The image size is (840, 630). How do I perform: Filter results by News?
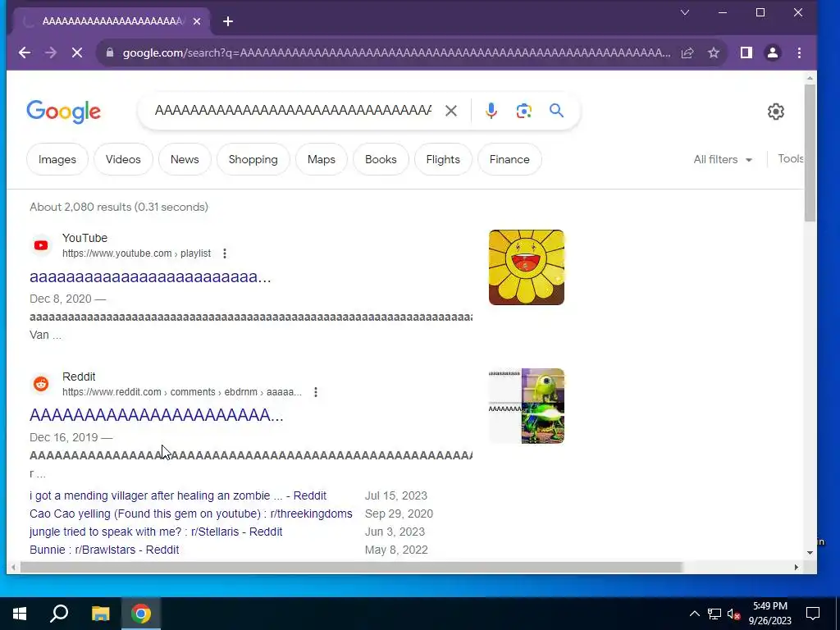185,159
